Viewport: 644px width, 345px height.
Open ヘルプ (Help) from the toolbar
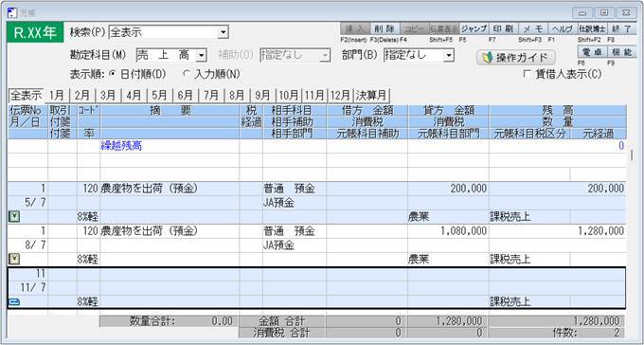coord(563,28)
